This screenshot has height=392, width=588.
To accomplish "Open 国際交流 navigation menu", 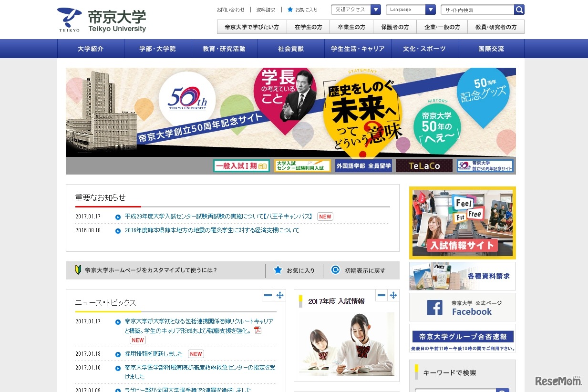I will [491, 49].
